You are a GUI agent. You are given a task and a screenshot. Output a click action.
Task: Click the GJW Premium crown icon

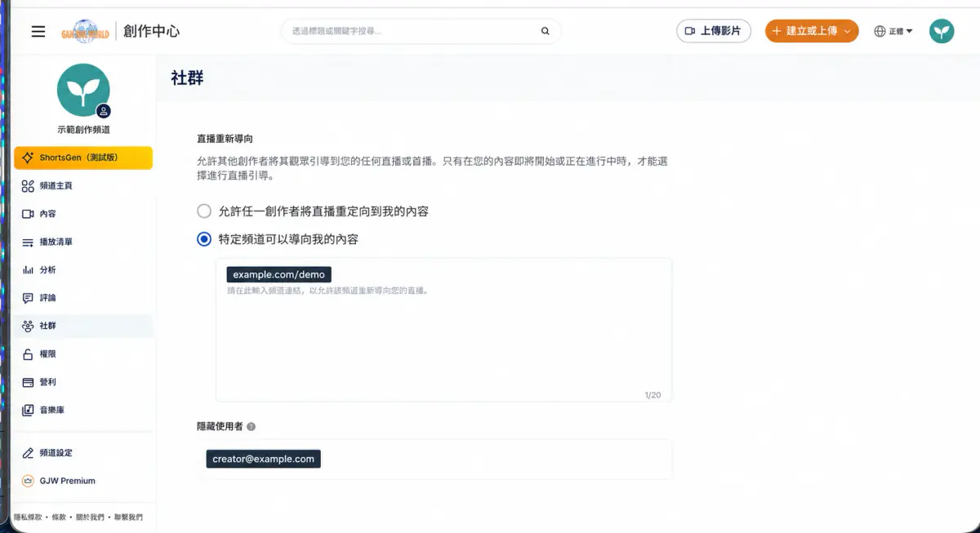pos(28,481)
